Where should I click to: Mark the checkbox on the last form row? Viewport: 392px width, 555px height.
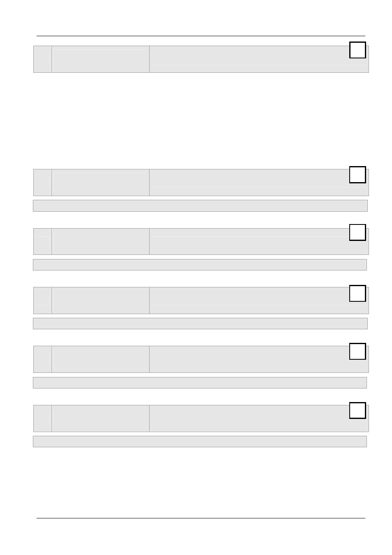[357, 410]
